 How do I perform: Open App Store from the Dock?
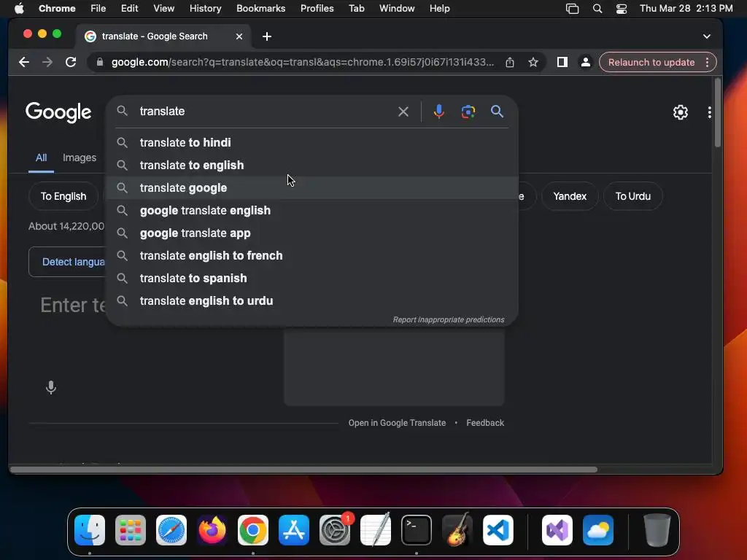294,530
